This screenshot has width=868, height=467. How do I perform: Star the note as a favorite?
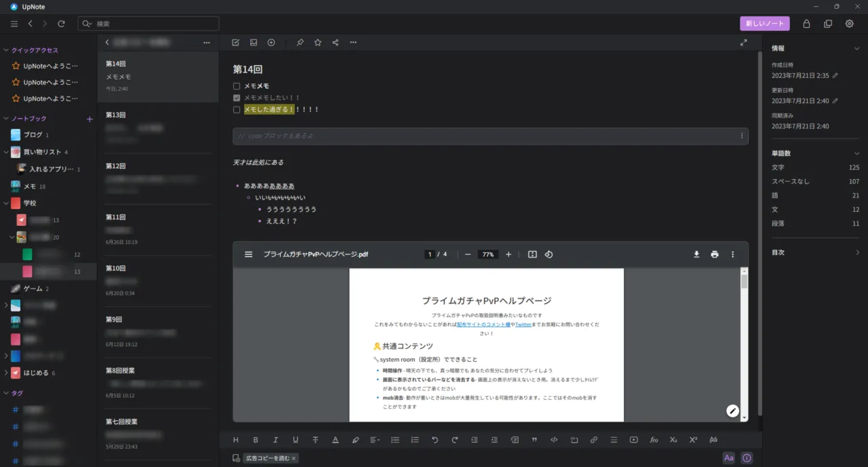317,42
